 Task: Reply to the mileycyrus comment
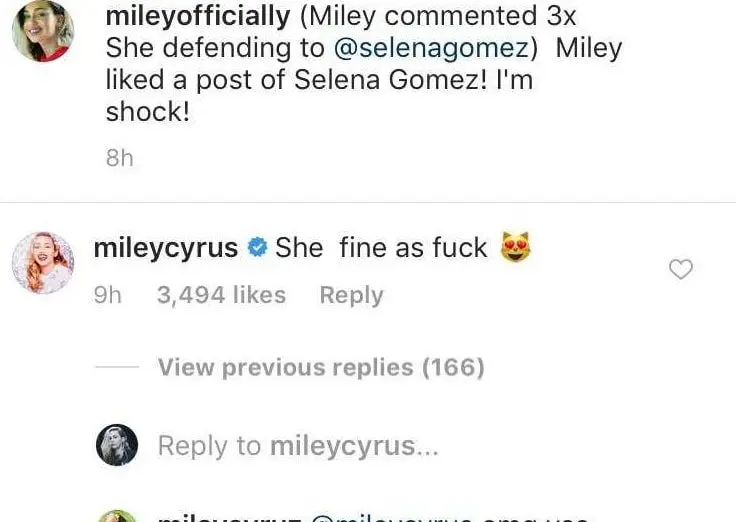(x=351, y=295)
